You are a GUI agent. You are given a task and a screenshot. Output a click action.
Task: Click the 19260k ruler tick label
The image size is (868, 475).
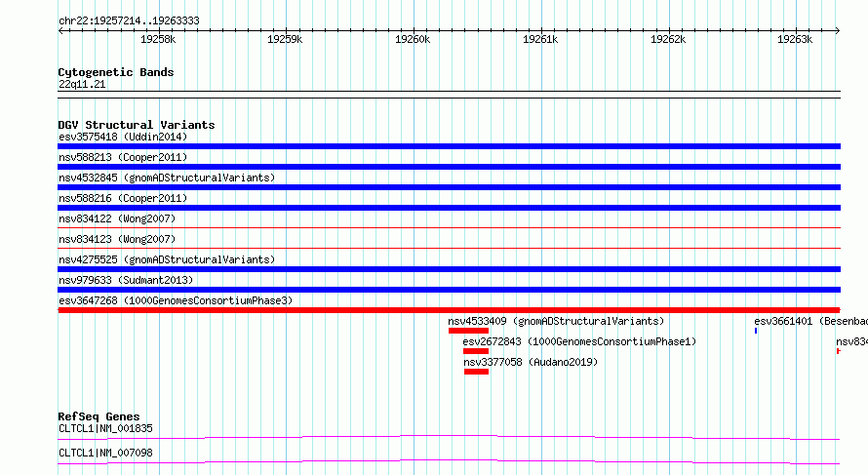pos(413,39)
